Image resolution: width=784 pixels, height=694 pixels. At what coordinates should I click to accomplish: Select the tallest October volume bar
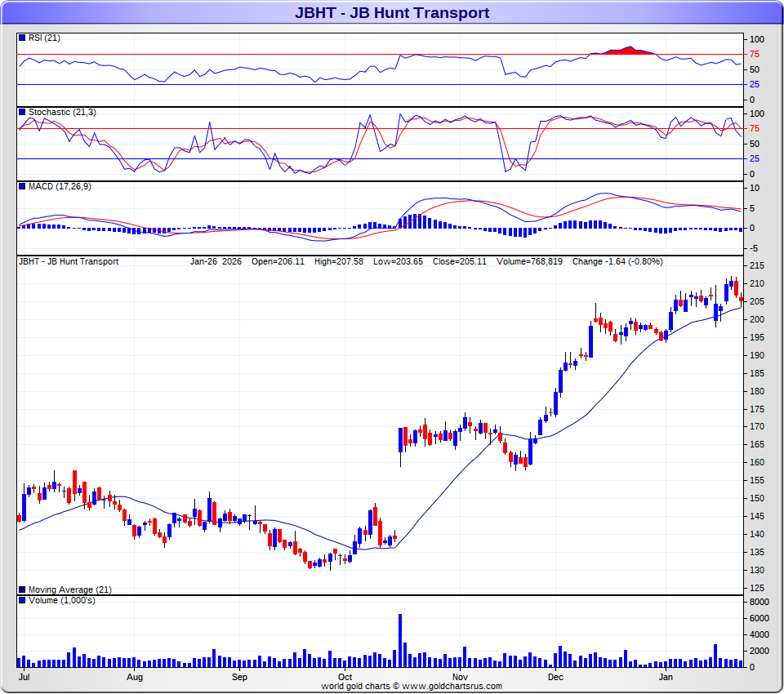point(400,640)
